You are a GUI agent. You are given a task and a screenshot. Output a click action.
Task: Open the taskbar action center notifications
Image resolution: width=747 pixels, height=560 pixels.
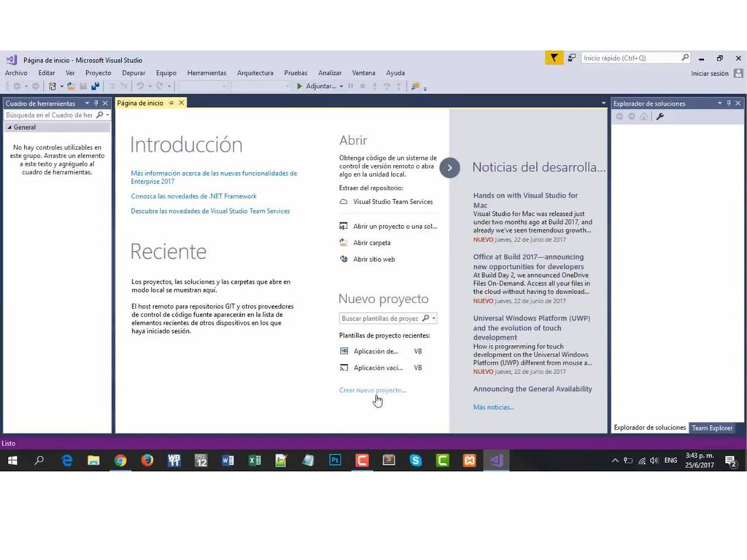[x=730, y=461]
